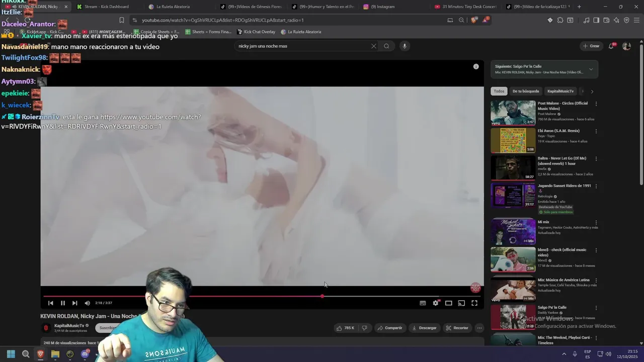
Task: Dislike the video
Action: click(x=365, y=328)
